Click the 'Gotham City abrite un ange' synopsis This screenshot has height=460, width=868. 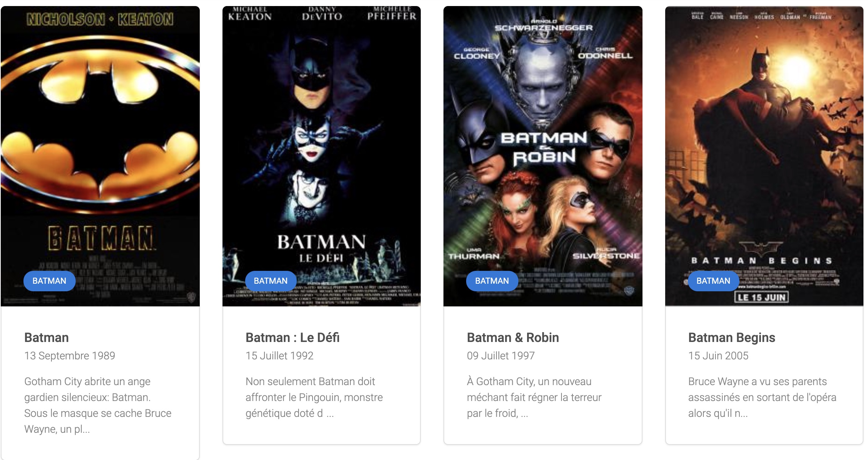(98, 405)
